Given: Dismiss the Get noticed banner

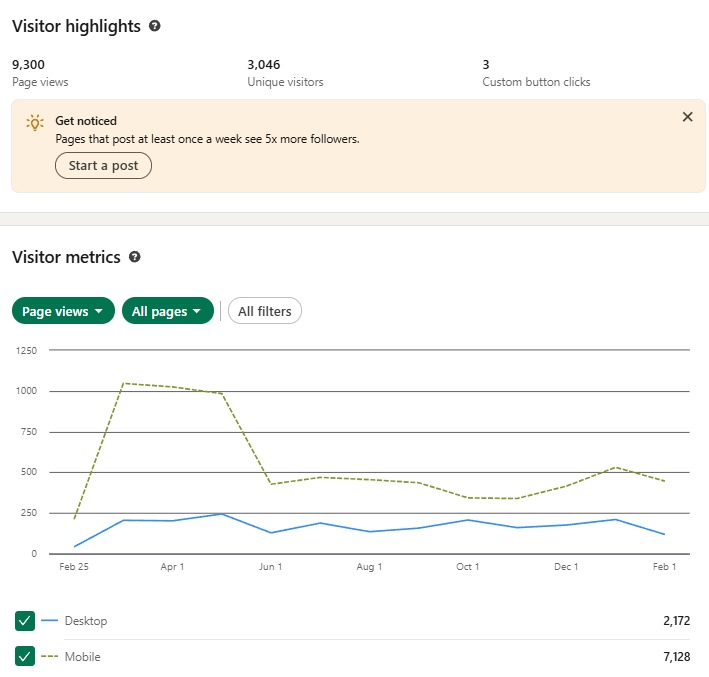Looking at the screenshot, I should click(x=687, y=117).
